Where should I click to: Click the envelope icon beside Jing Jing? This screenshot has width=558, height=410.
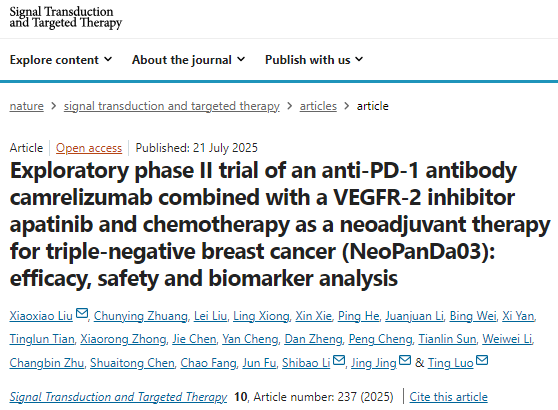(x=405, y=360)
